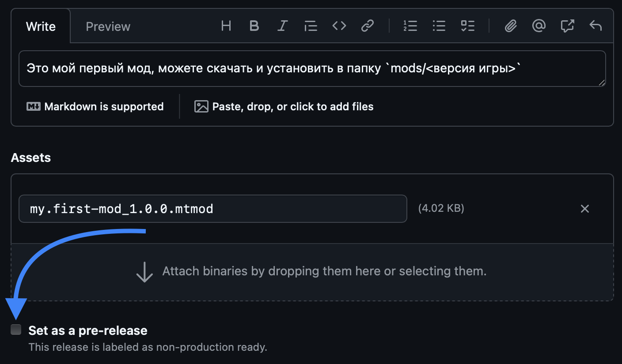This screenshot has width=622, height=364.
Task: Insert inline code formatting
Action: point(339,26)
